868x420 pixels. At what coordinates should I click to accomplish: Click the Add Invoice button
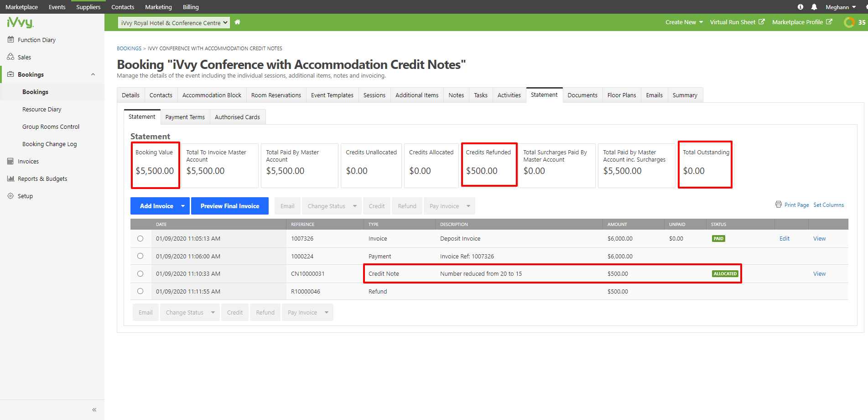156,206
